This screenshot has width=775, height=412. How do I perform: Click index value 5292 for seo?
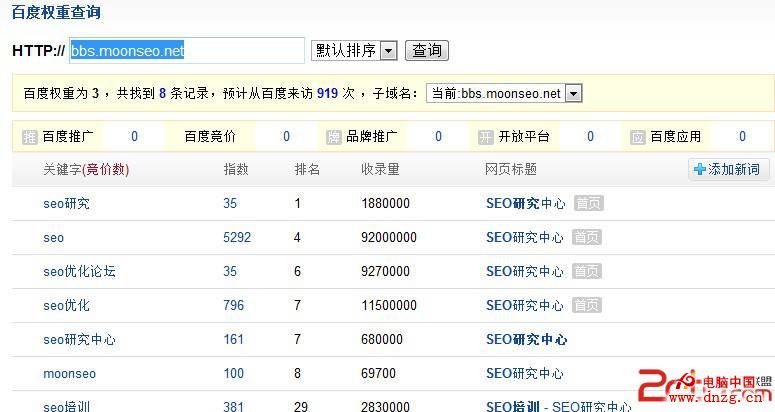click(237, 238)
